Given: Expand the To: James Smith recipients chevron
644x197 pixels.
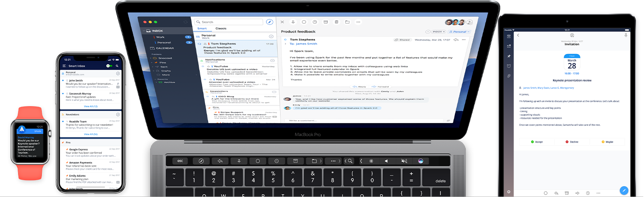Looking at the screenshot, I should pos(285,44).
